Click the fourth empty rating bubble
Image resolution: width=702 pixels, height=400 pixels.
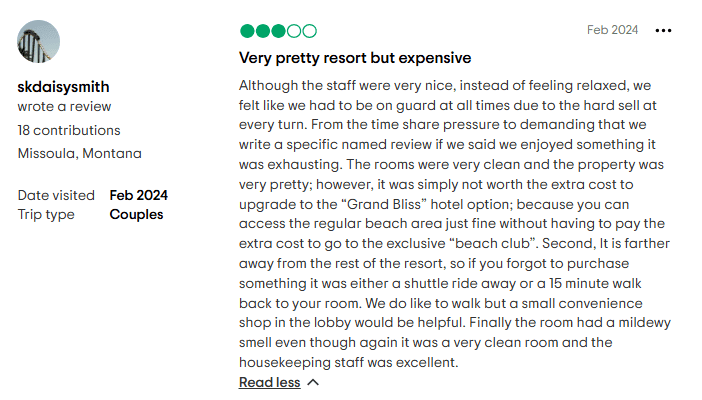click(294, 31)
